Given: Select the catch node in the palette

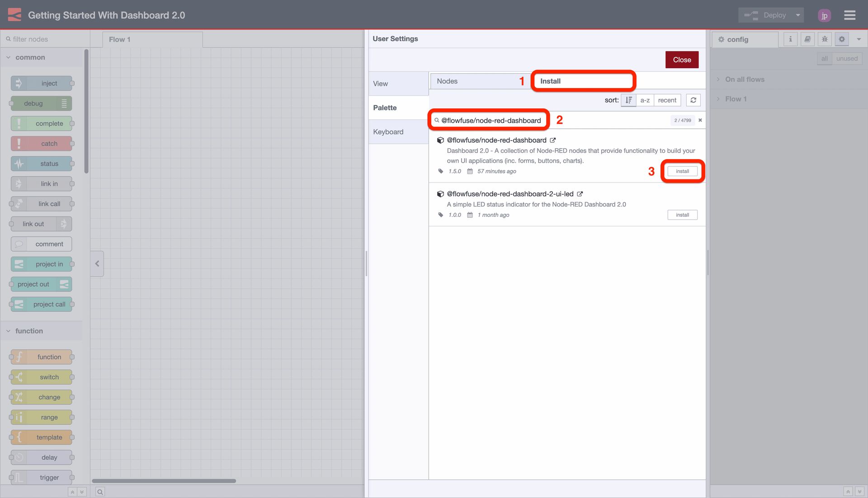Looking at the screenshot, I should coord(41,143).
